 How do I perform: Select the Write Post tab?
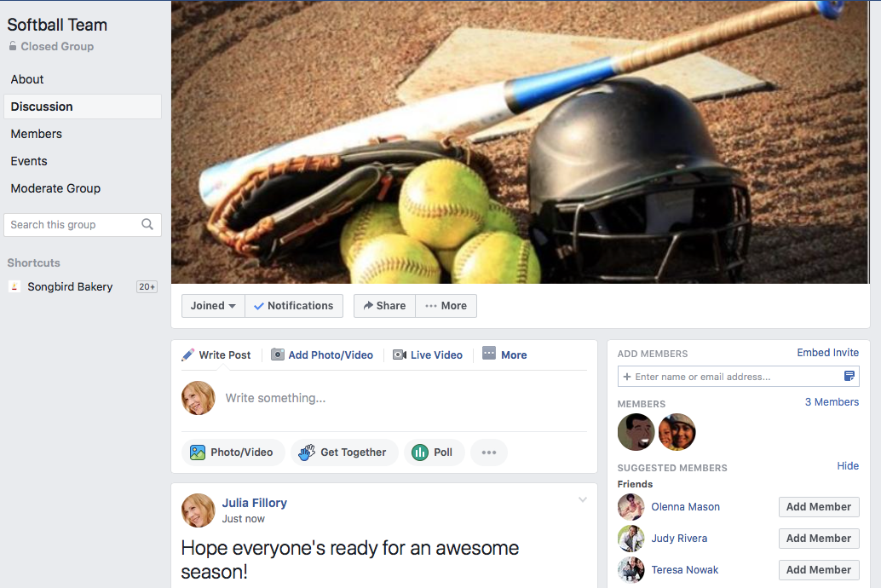coord(216,355)
